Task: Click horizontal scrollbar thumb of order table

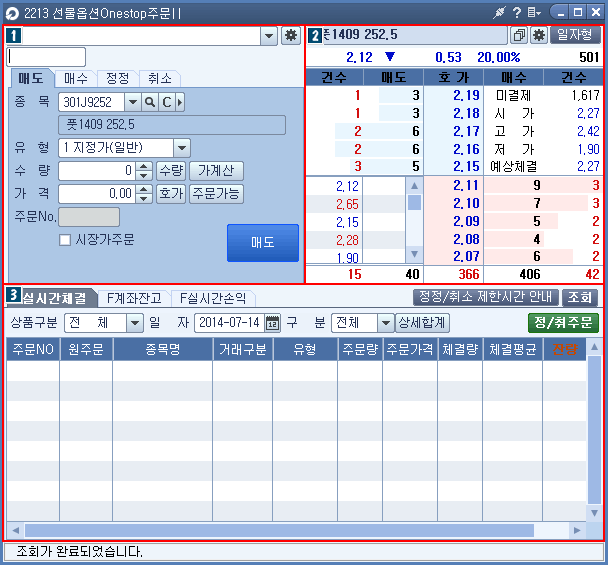Action: pyautogui.click(x=279, y=530)
